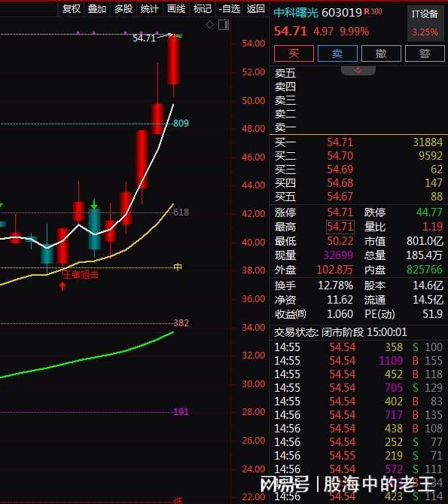Image resolution: width=448 pixels, height=504 pixels.
Task: Click the 警 alert button
Action: point(425,53)
